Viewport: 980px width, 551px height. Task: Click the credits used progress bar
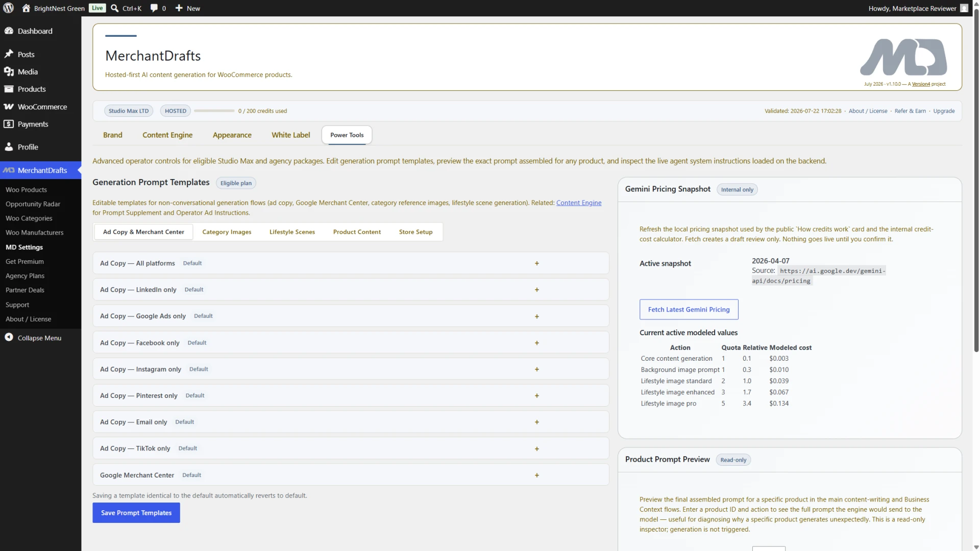click(x=214, y=111)
